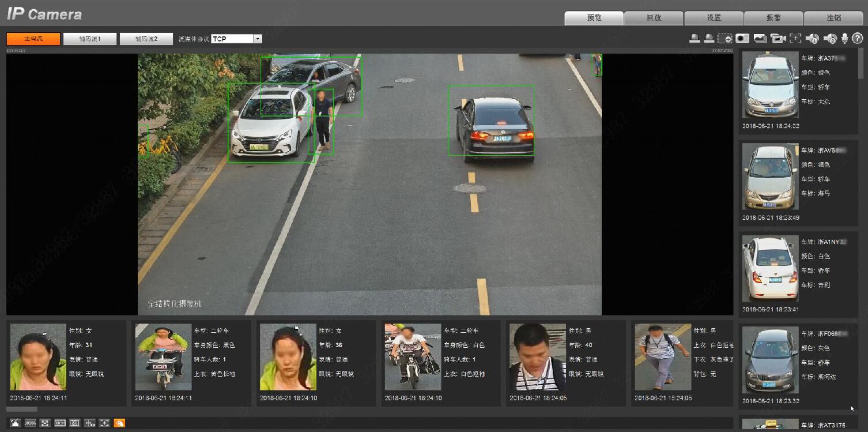The height and width of the screenshot is (432, 868).
Task: Click the 车牌: 浙AT3176 text
Action: (823, 426)
